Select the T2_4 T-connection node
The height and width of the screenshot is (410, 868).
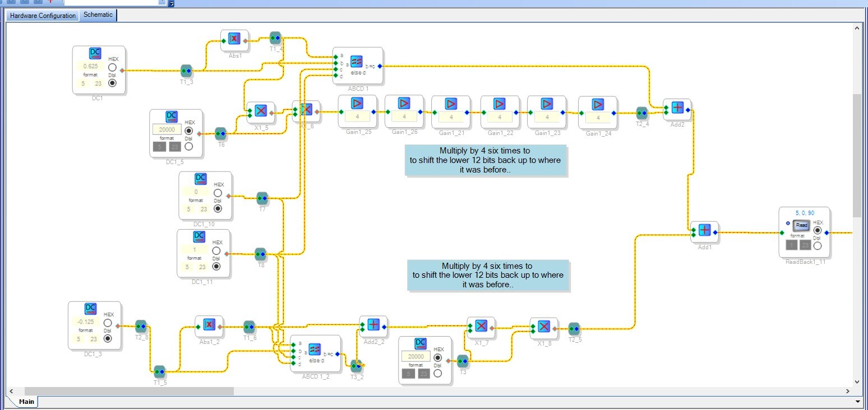click(x=642, y=113)
